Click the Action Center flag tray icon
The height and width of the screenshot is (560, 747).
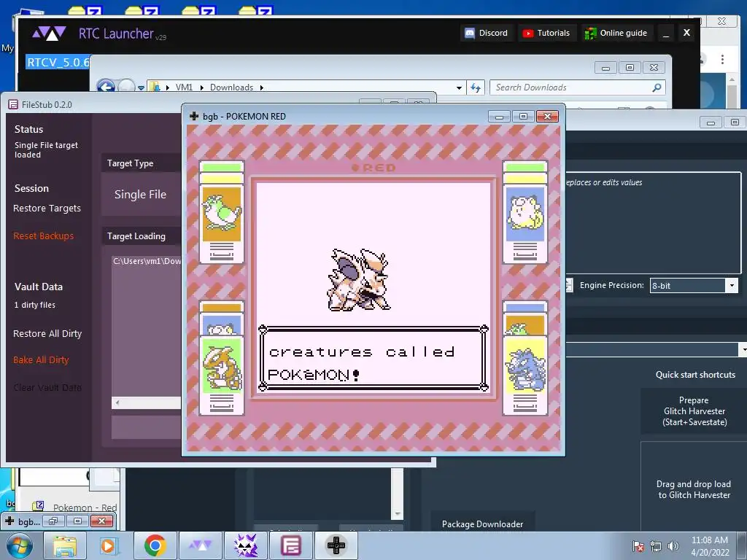638,546
